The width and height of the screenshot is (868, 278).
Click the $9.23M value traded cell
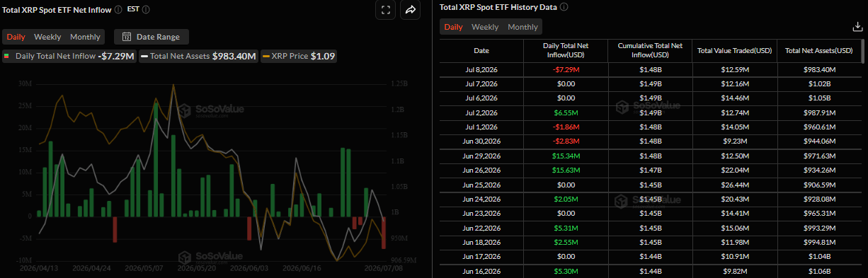tap(734, 141)
